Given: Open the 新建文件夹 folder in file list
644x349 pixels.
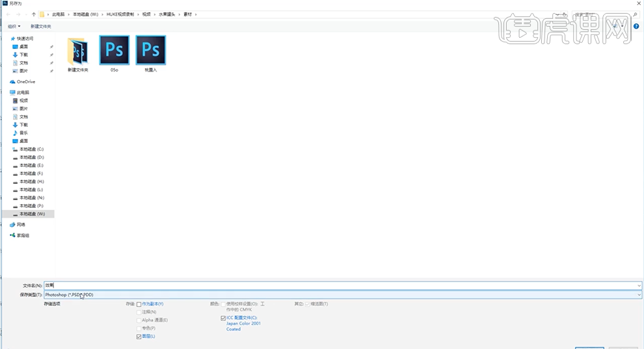Looking at the screenshot, I should (x=78, y=55).
